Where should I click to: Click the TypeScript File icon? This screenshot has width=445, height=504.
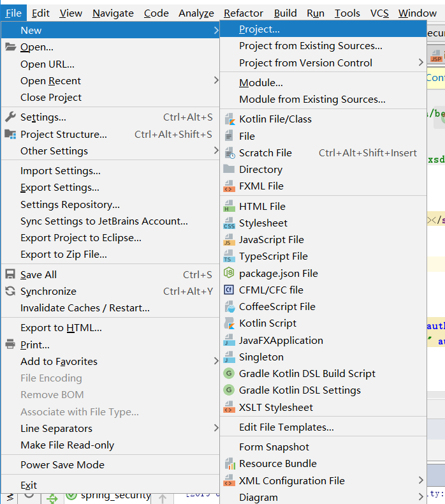click(x=229, y=256)
